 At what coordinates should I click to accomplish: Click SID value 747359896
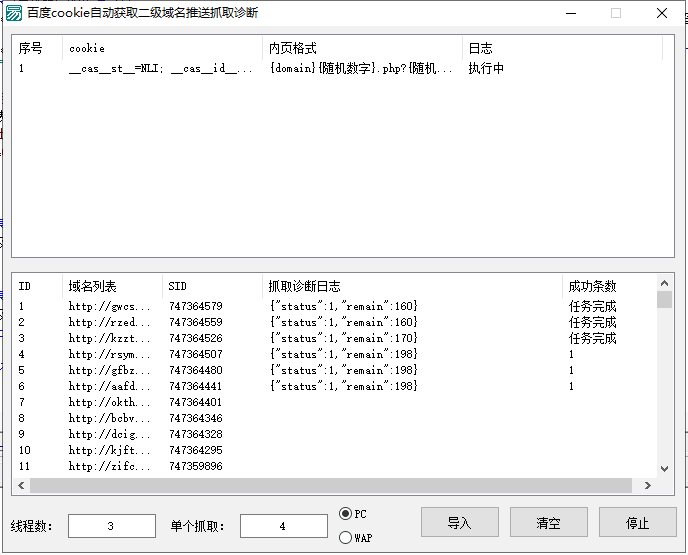click(x=196, y=466)
